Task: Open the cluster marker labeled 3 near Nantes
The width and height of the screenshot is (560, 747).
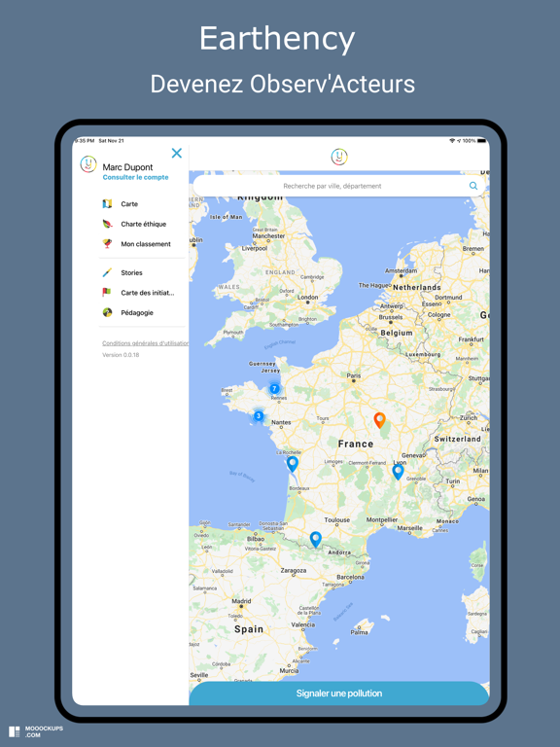Action: [x=259, y=416]
